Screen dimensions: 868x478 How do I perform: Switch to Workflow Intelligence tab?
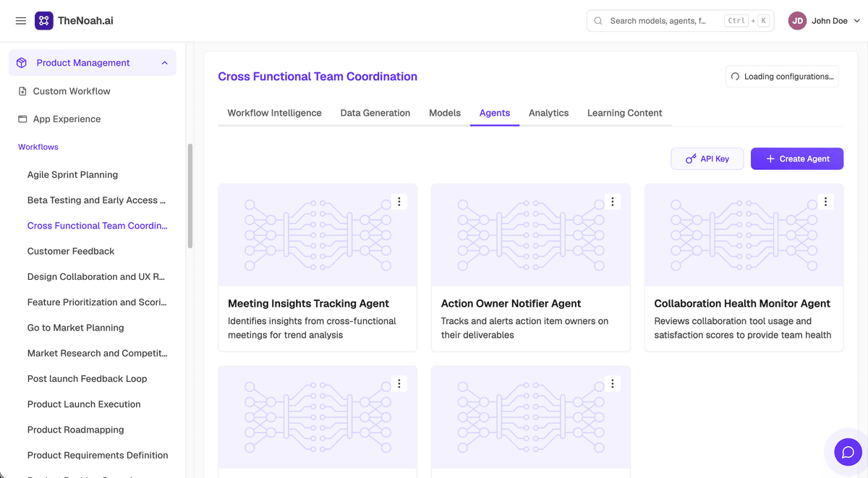click(274, 113)
